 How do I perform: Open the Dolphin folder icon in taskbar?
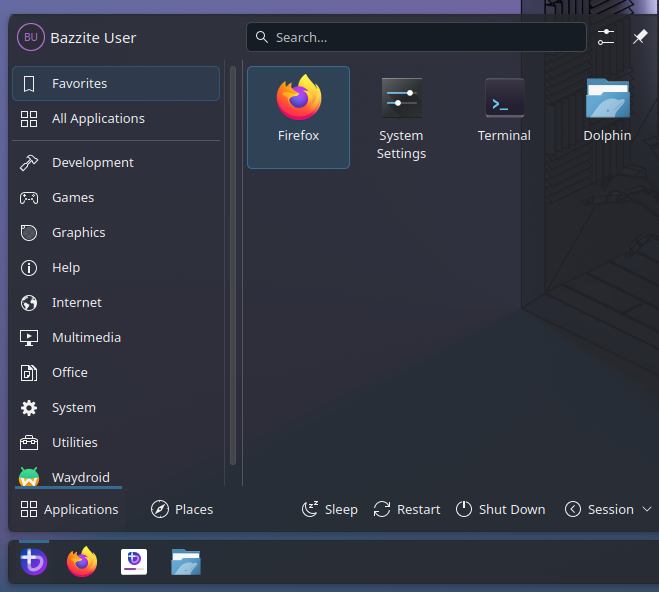(x=186, y=562)
